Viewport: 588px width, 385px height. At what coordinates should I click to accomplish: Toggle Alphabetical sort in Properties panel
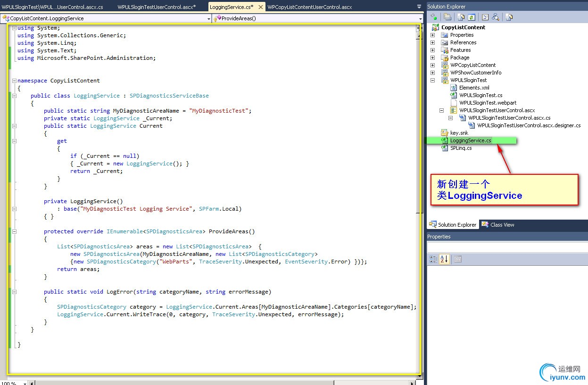pos(444,259)
